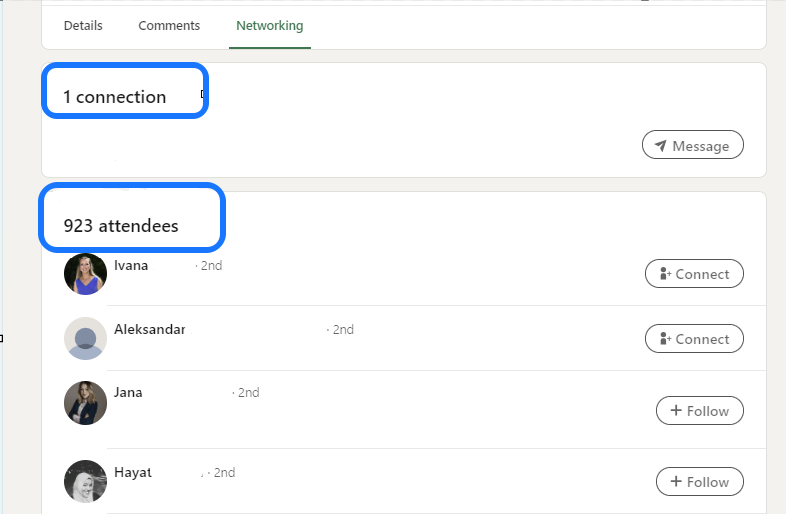Open the Details tab
The width and height of the screenshot is (786, 514).
(83, 26)
